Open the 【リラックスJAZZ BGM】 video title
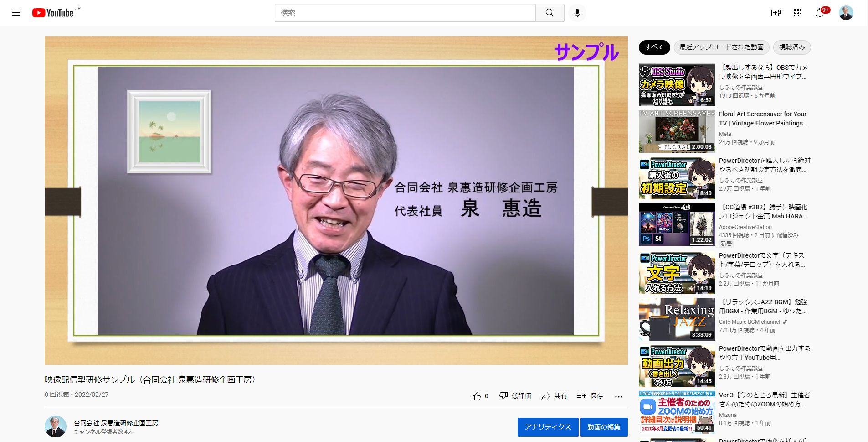Image resolution: width=868 pixels, height=442 pixels. pyautogui.click(x=763, y=307)
